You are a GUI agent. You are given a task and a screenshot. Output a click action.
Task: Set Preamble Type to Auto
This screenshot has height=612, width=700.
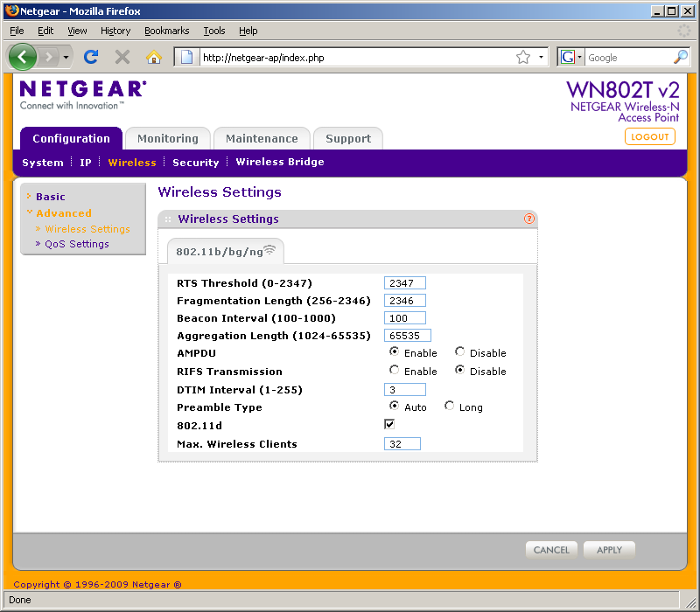coord(394,406)
